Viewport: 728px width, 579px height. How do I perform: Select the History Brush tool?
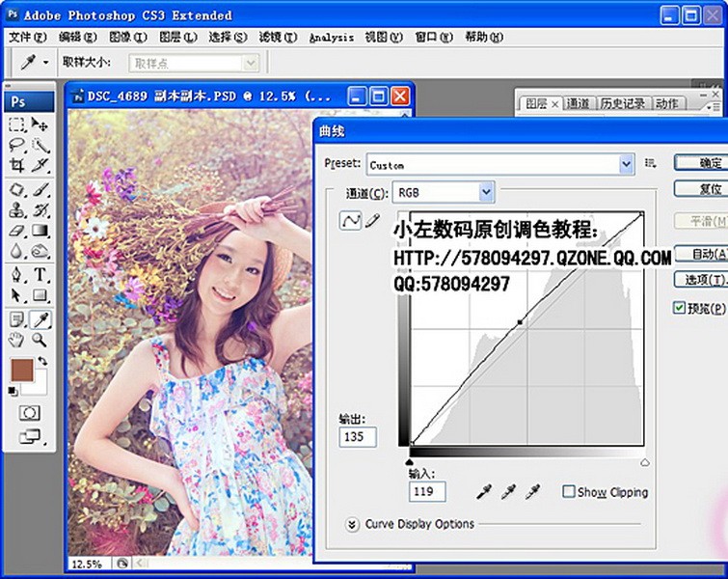(40, 210)
